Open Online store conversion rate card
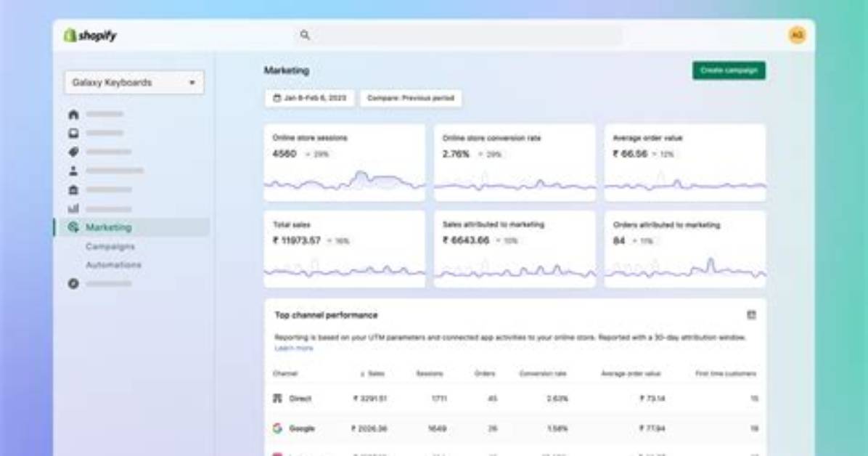This screenshot has height=456, width=868. (515, 163)
